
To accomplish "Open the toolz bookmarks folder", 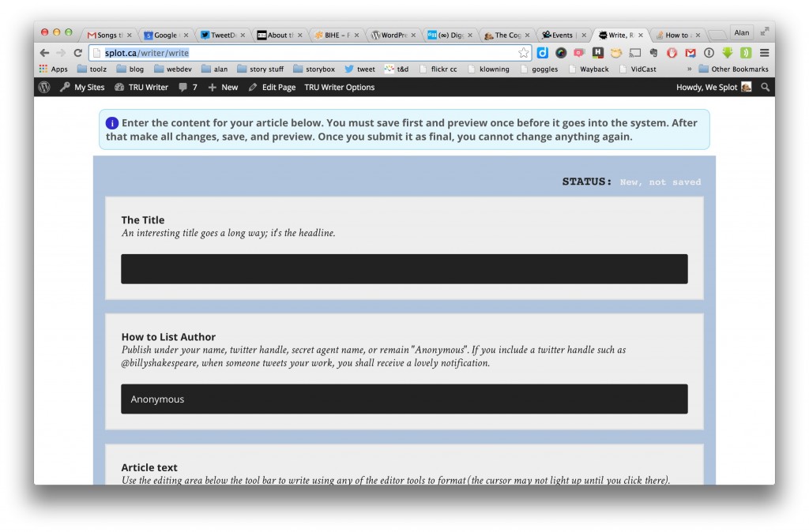I will click(x=92, y=69).
